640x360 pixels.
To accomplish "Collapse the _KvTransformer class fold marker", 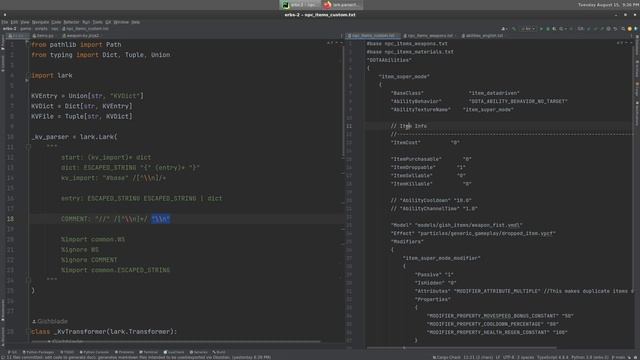I will (27, 332).
